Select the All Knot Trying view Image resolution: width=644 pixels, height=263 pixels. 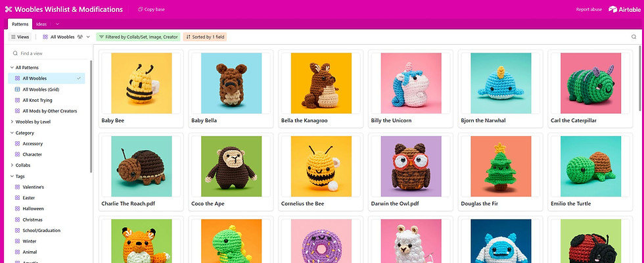point(47,100)
